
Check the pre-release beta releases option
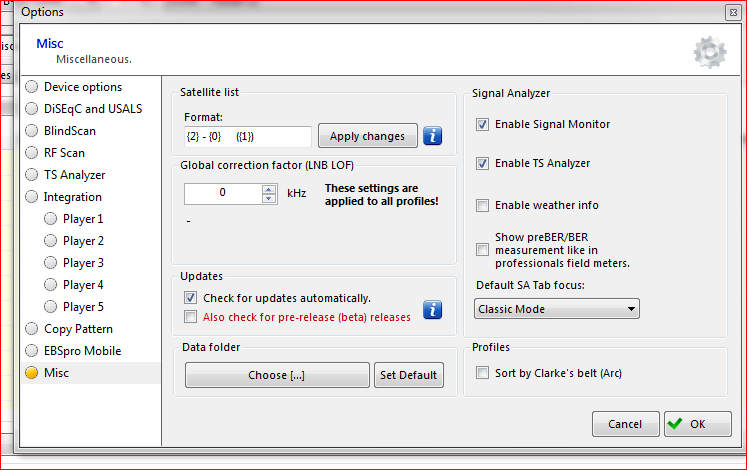click(191, 318)
